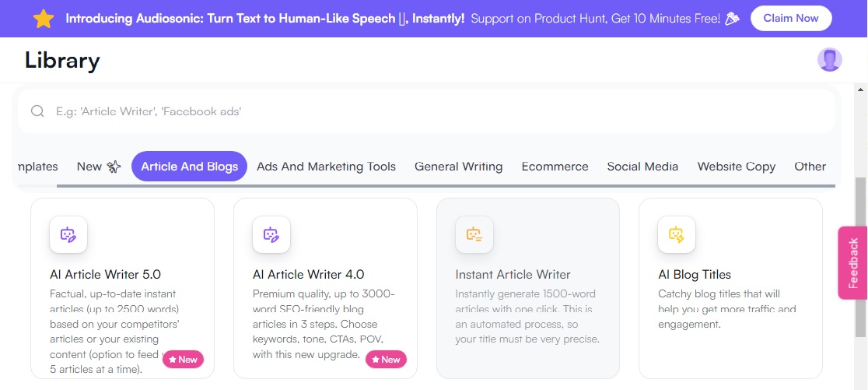The height and width of the screenshot is (390, 868).
Task: Click the horizontal category tabs scrollbar
Action: click(x=446, y=186)
